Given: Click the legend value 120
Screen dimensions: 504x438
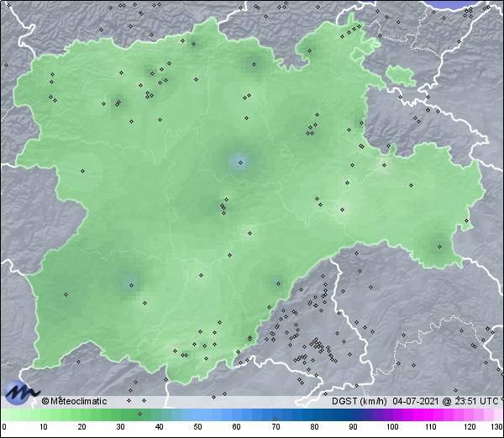Looking at the screenshot, I should [x=470, y=427].
